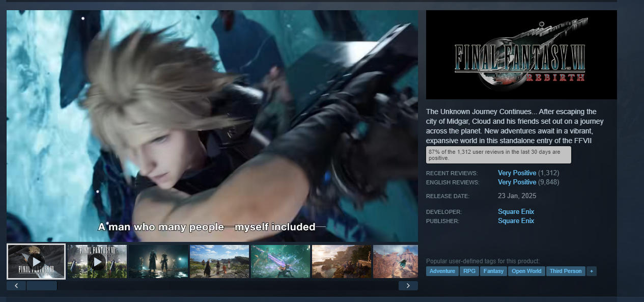The width and height of the screenshot is (644, 302).
Task: Select the orange sunset town screenshot thumbnail
Action: (x=342, y=262)
